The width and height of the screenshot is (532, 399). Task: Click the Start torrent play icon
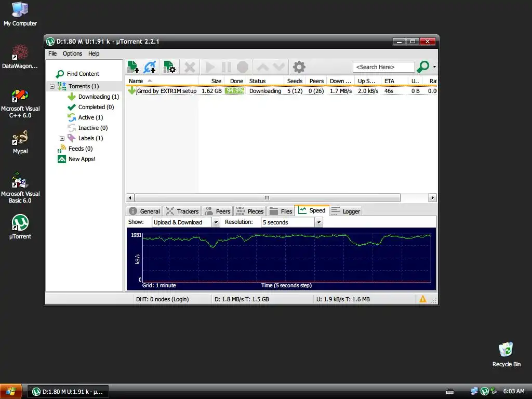210,67
